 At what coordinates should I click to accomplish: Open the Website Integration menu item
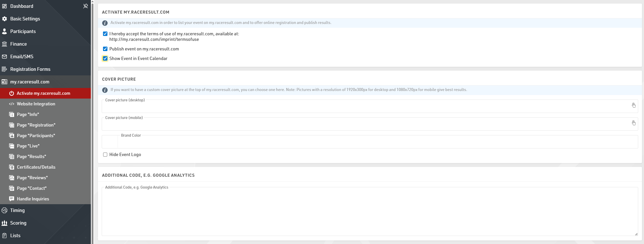pyautogui.click(x=36, y=104)
